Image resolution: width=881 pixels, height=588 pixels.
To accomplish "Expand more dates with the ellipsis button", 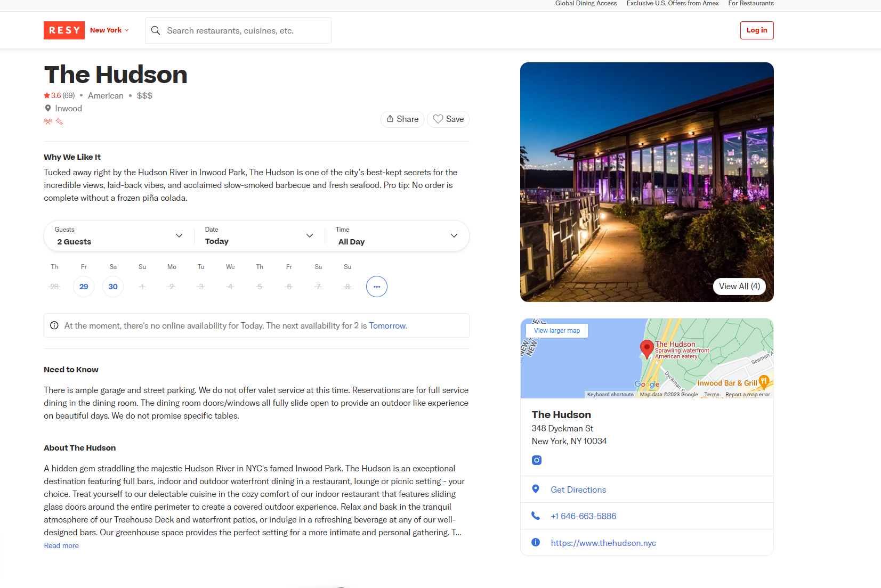I will [377, 287].
